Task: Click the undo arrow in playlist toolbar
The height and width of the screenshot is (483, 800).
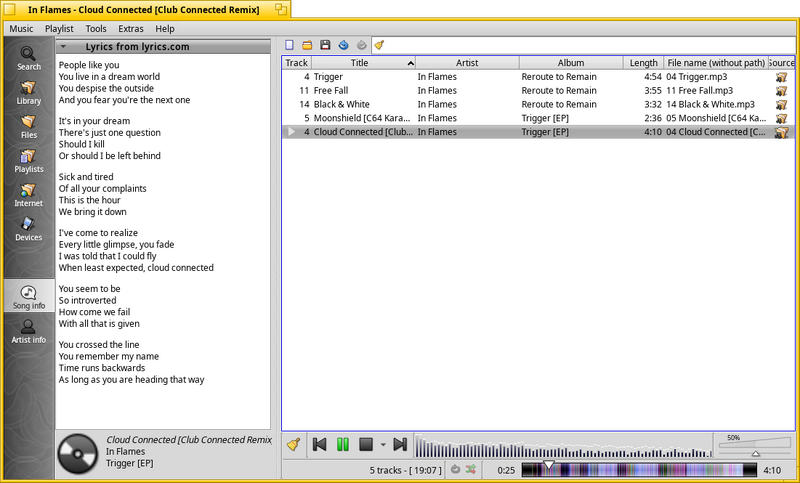Action: click(x=343, y=45)
